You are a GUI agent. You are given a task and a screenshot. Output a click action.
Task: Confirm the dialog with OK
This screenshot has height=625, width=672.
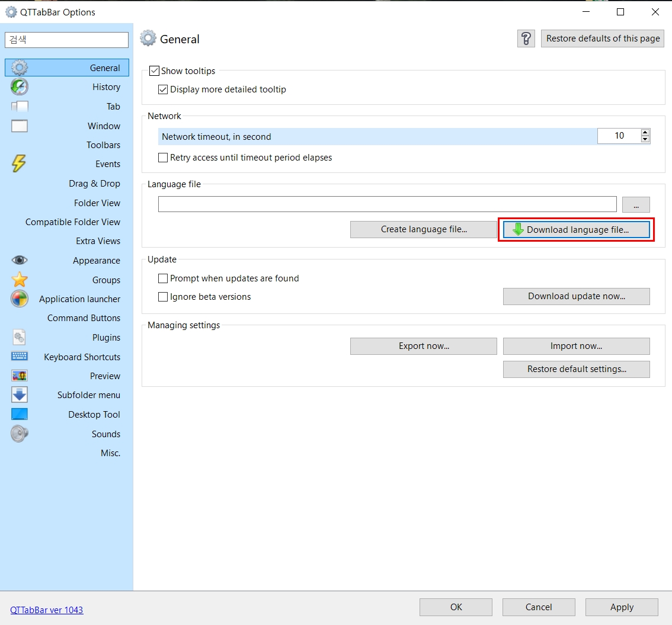(456, 607)
